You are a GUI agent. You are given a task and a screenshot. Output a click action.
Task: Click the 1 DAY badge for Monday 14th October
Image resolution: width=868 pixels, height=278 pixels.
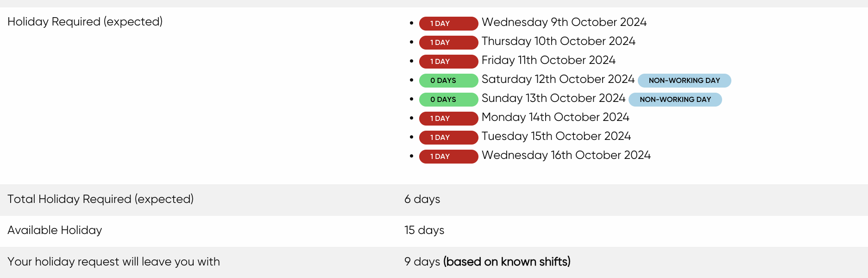click(448, 119)
